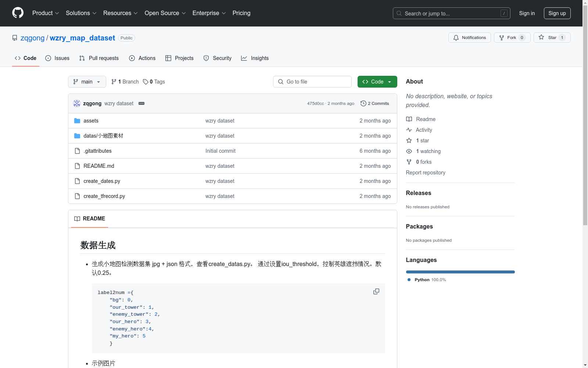Open the wzry_map_dataset repository link
The width and height of the screenshot is (588, 368).
tap(82, 38)
